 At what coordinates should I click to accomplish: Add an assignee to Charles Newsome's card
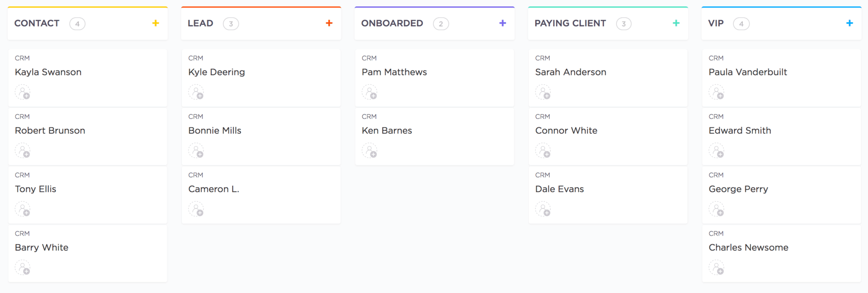[717, 268]
